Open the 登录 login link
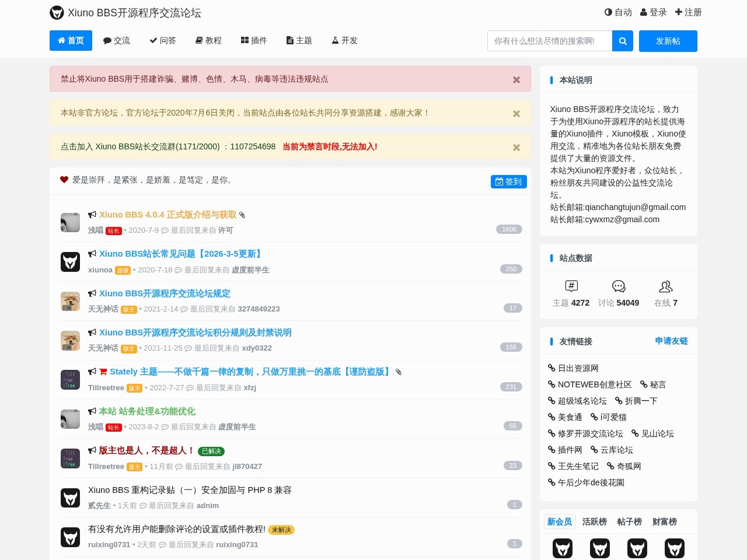747x560 pixels. (x=654, y=12)
